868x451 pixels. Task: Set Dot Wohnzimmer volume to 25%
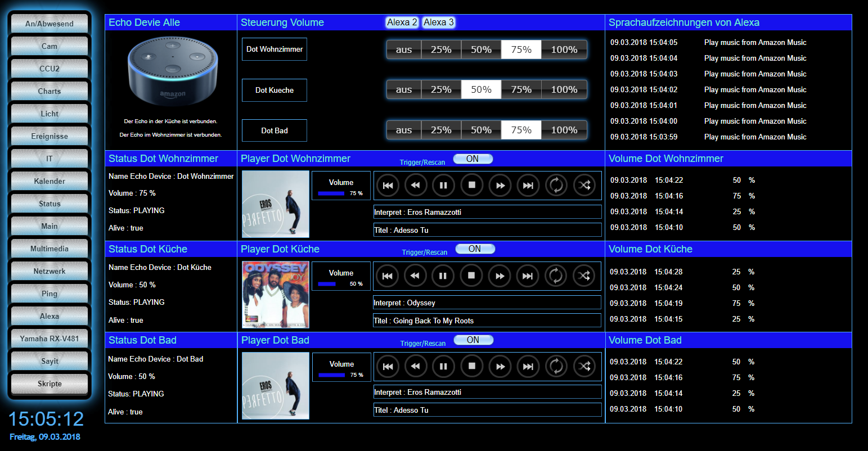point(441,49)
